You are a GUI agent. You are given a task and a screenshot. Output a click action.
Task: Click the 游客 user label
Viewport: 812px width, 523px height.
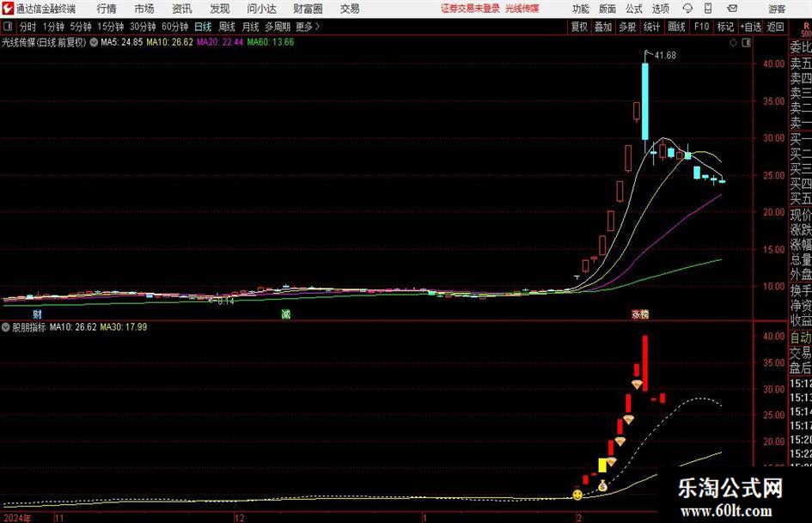[x=777, y=9]
